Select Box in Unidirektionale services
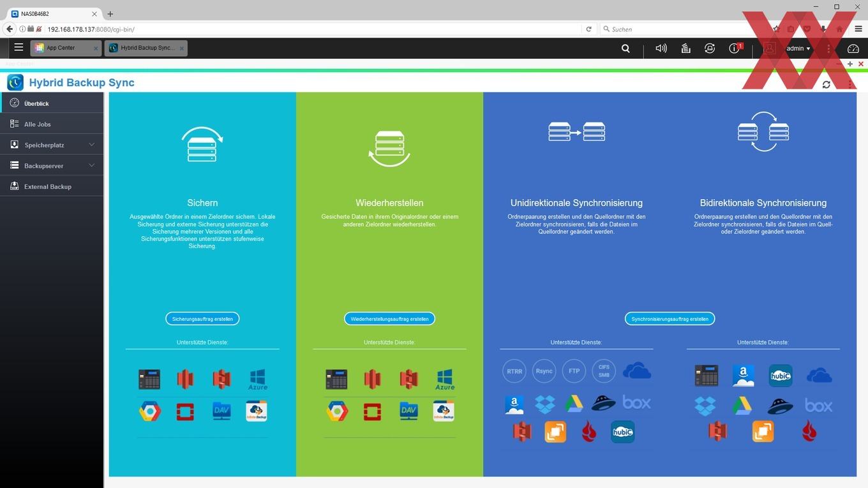Image resolution: width=868 pixels, height=488 pixels. 636,403
